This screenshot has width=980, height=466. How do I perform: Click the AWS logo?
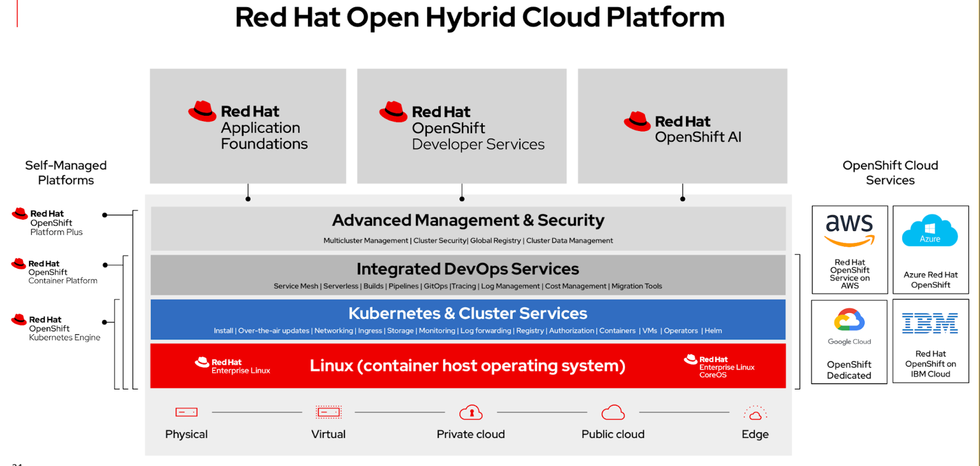coord(849,230)
